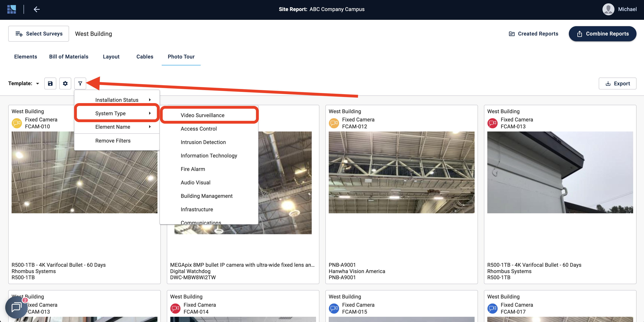
Task: Click FCAM-012 yellow camera icon
Action: (334, 123)
